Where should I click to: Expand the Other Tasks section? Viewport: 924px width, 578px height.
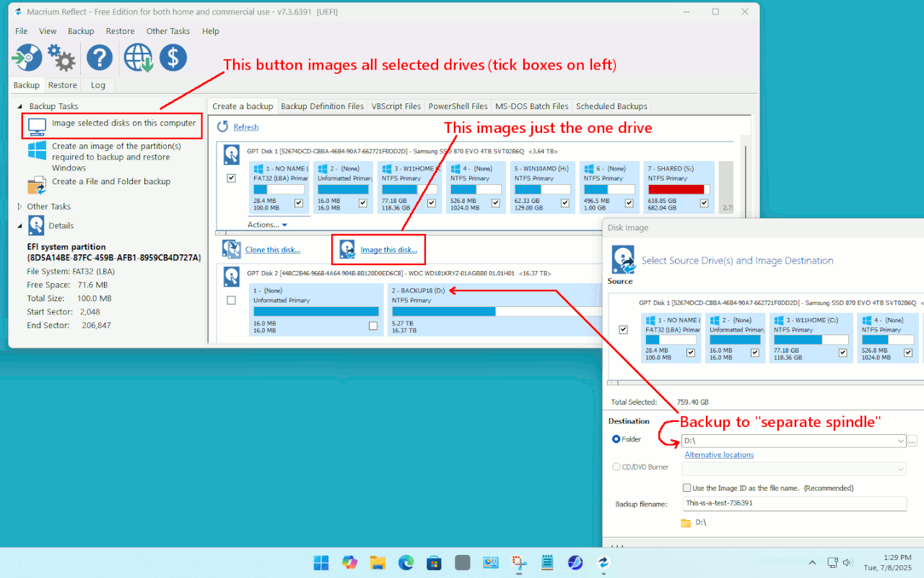[x=20, y=207]
